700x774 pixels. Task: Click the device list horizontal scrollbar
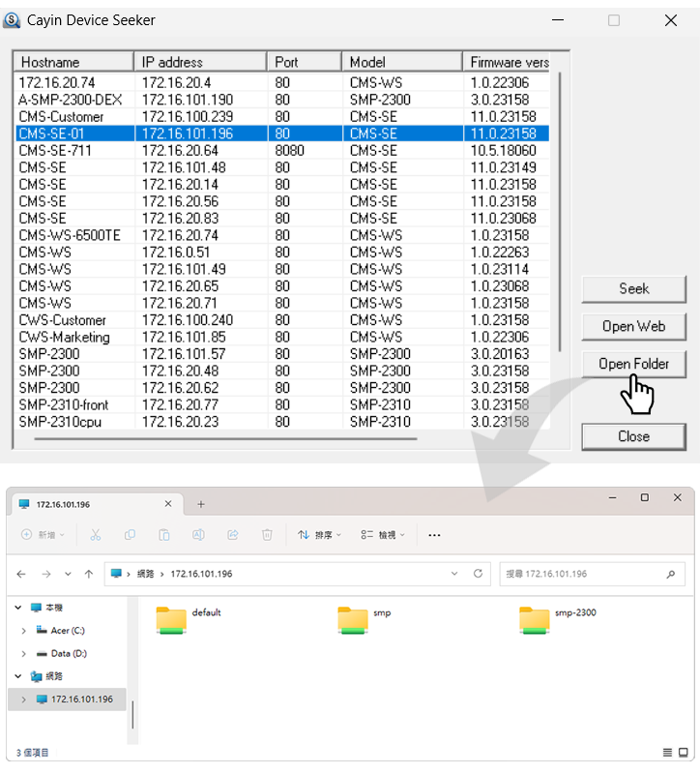coord(225,438)
